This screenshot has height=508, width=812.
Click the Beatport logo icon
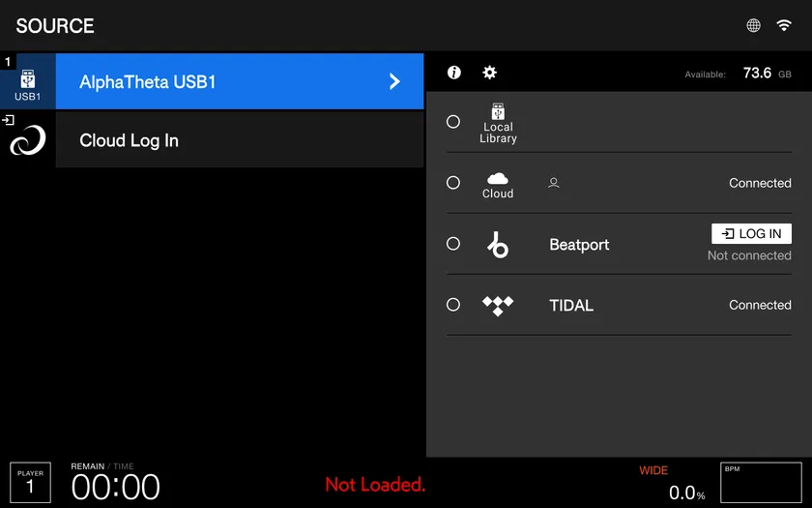coord(498,244)
